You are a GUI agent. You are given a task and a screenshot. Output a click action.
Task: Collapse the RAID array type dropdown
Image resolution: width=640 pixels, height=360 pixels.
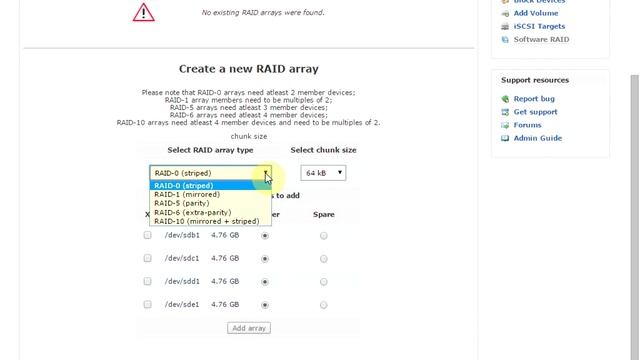(x=210, y=173)
